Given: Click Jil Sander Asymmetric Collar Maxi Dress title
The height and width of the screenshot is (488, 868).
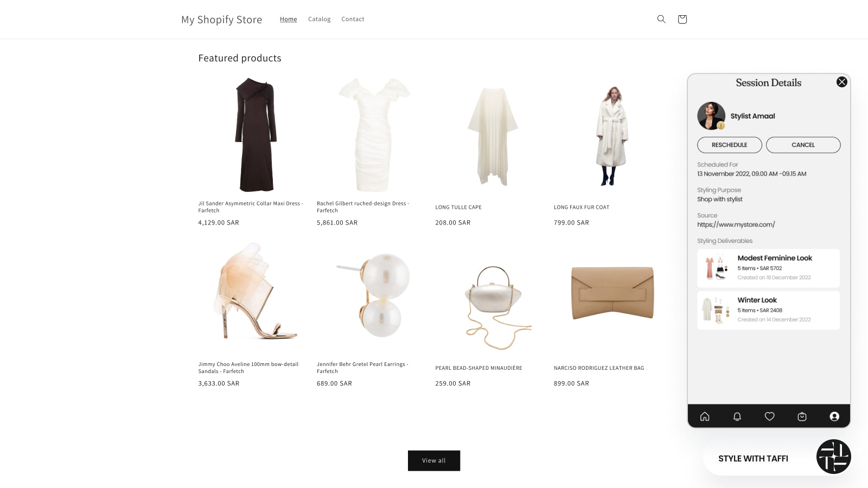Looking at the screenshot, I should pyautogui.click(x=251, y=207).
